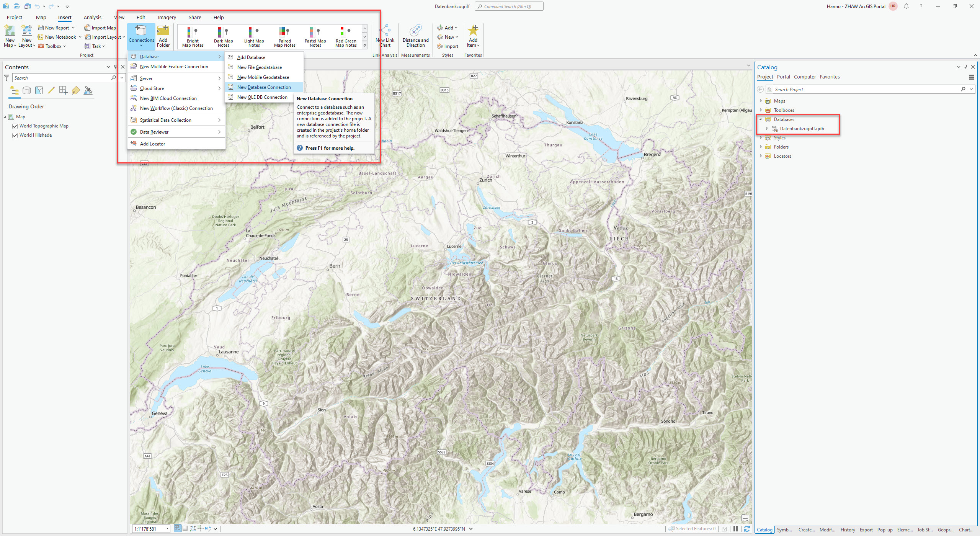The height and width of the screenshot is (536, 980).
Task: Click refresh icon in status bar
Action: tap(746, 529)
